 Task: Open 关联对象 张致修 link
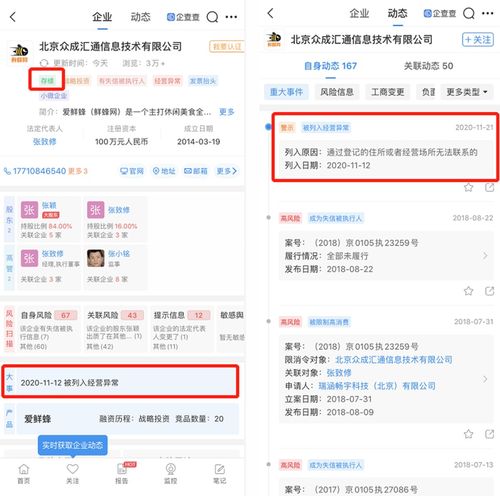(339, 373)
